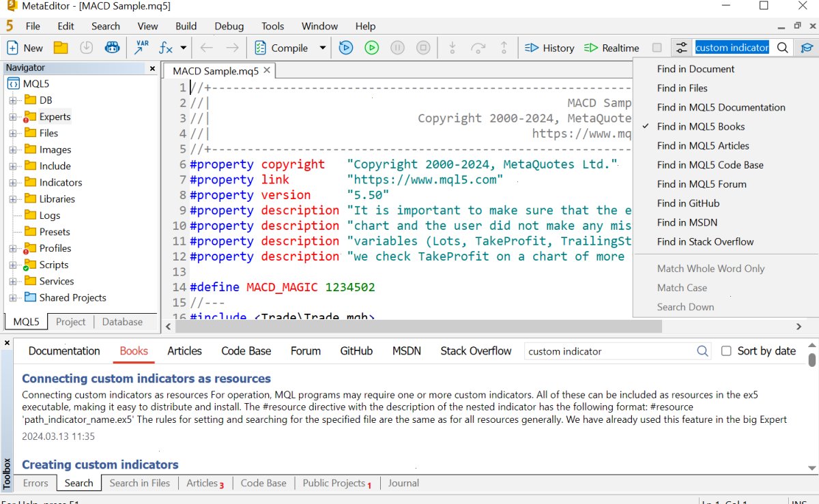Viewport: 819px width, 504px height.
Task: Choose Find in MQL5 Articles option
Action: pos(703,145)
